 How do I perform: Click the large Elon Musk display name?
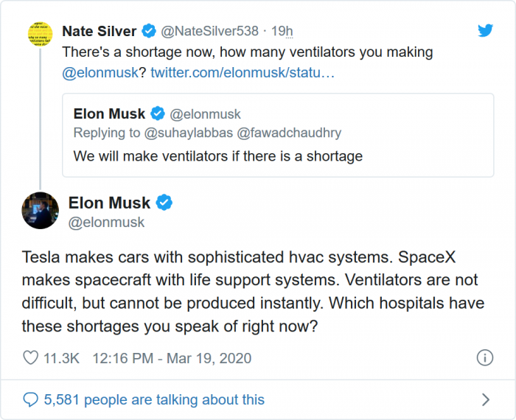tap(109, 203)
